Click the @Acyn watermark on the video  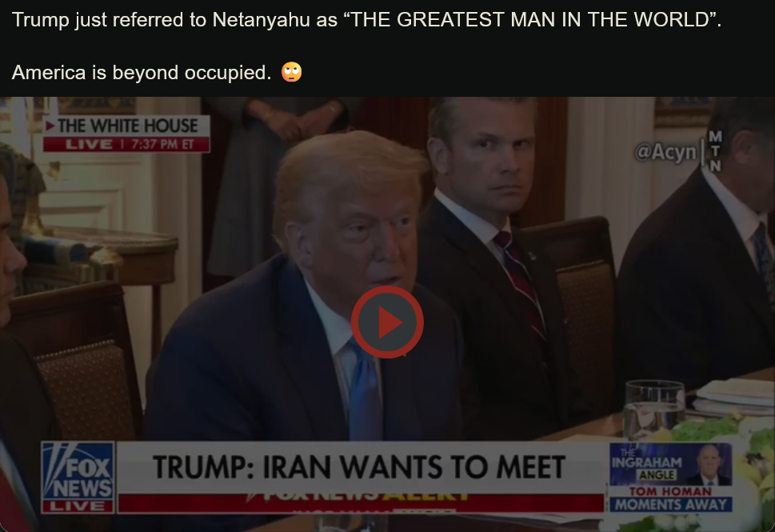click(665, 152)
